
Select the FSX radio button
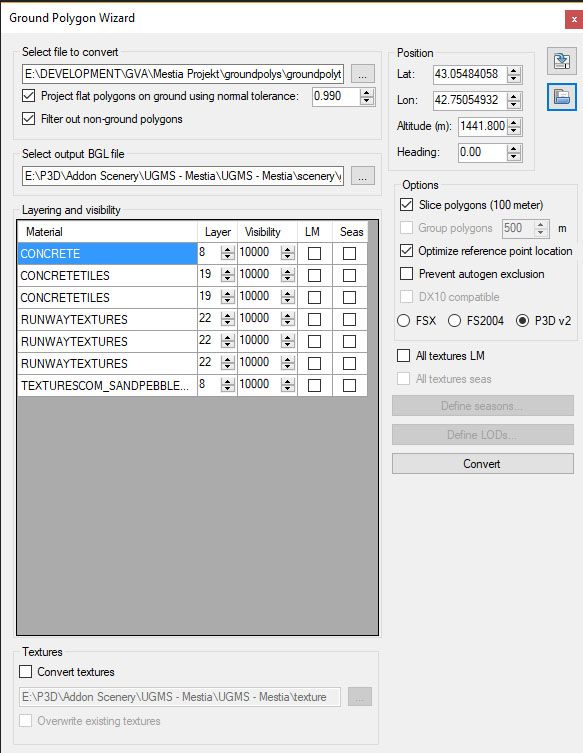point(403,320)
